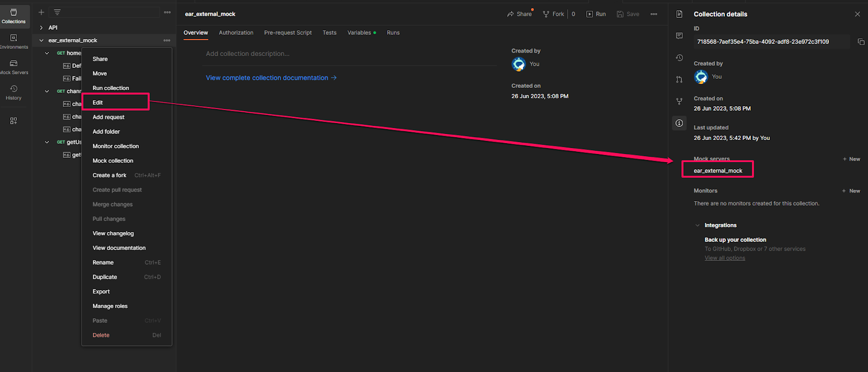Viewport: 868px width, 372px height.
Task: Switch to the Authorization tab
Action: tap(236, 33)
